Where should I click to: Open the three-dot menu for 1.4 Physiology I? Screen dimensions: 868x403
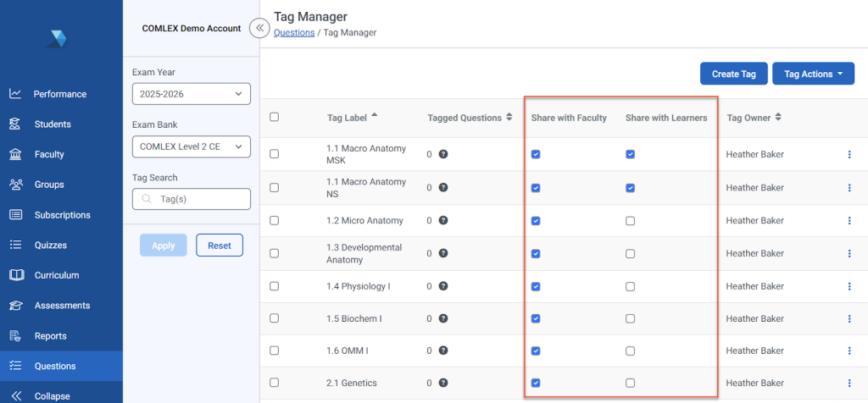click(x=849, y=286)
